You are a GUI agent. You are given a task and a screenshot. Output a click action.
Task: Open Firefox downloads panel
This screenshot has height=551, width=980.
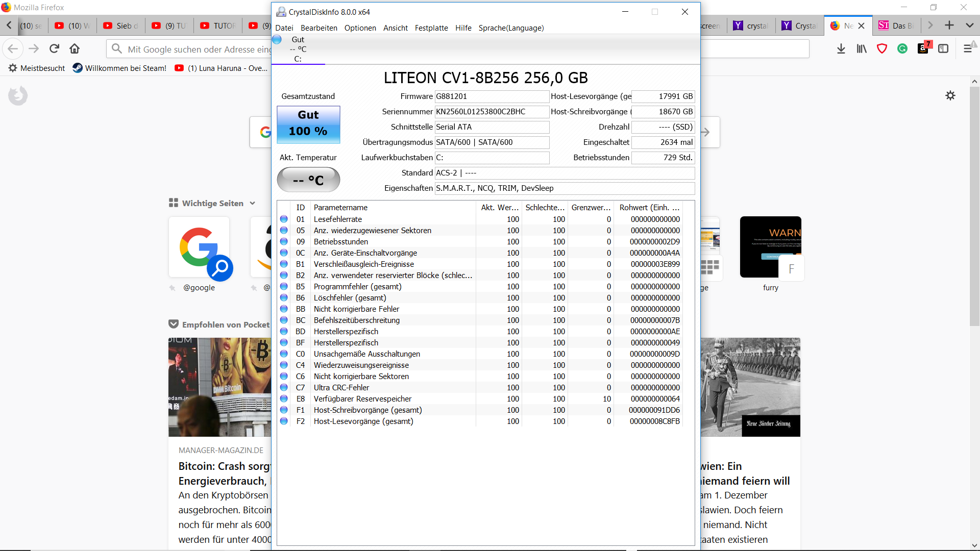coord(841,49)
